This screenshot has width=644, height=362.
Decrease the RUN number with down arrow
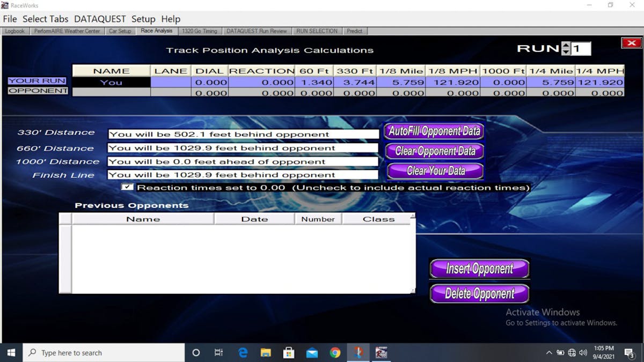(566, 52)
